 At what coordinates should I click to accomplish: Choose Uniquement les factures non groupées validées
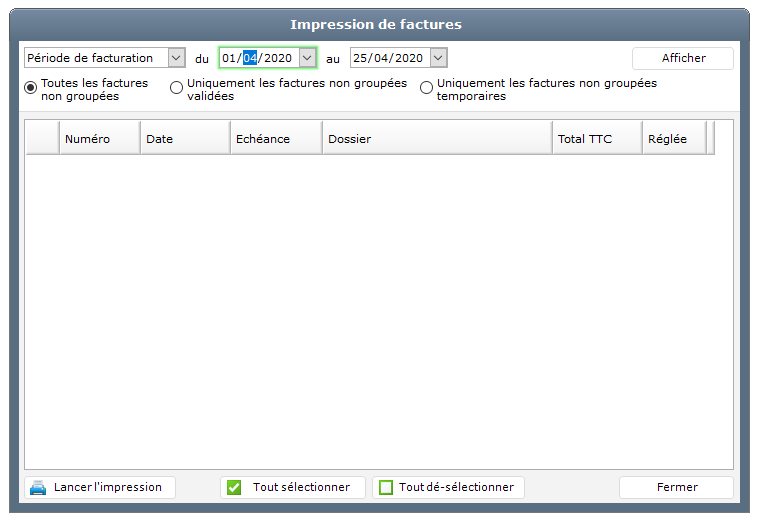coord(177,88)
